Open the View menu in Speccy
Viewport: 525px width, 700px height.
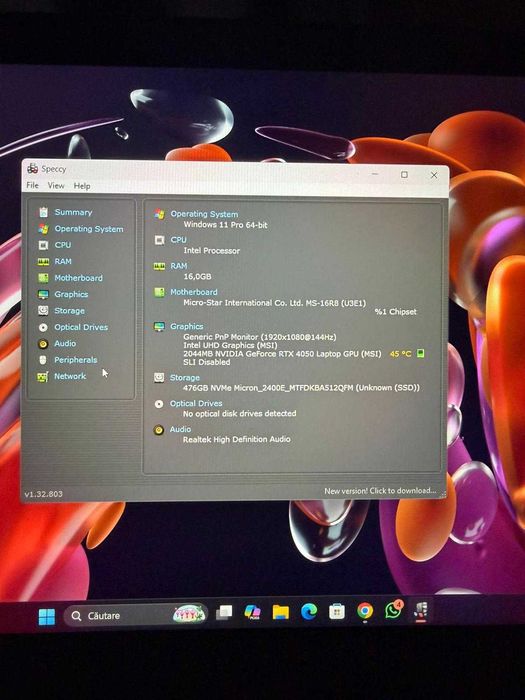[x=56, y=185]
